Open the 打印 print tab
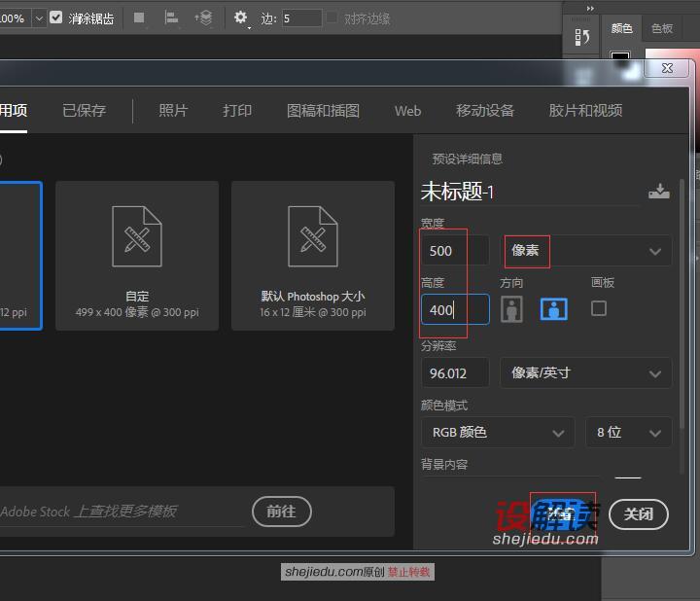Screen dimensions: 700x601 (x=237, y=111)
